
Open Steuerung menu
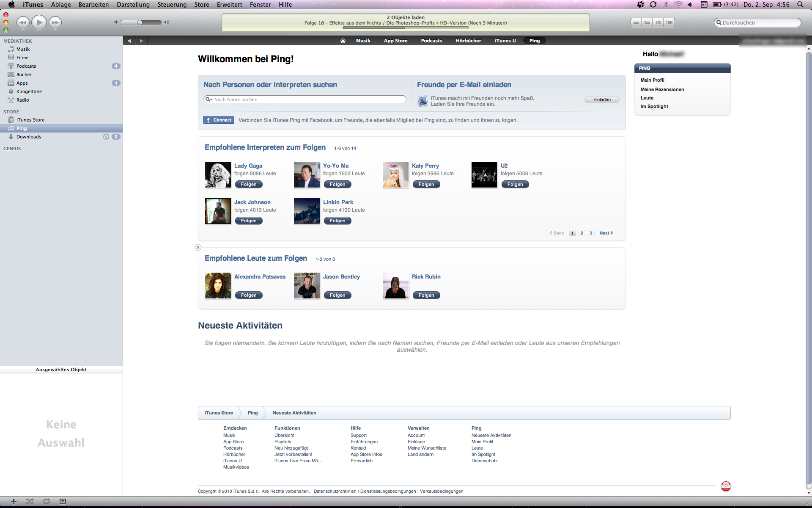(172, 5)
